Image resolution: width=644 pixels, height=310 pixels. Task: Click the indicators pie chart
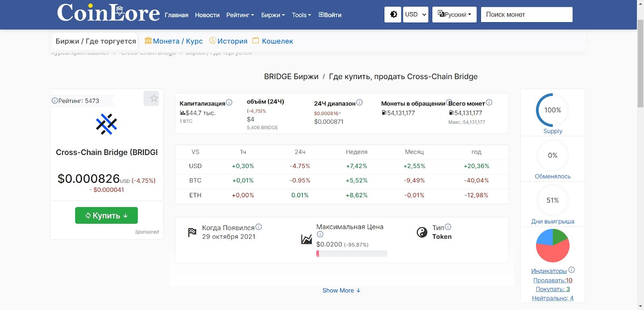(x=553, y=246)
